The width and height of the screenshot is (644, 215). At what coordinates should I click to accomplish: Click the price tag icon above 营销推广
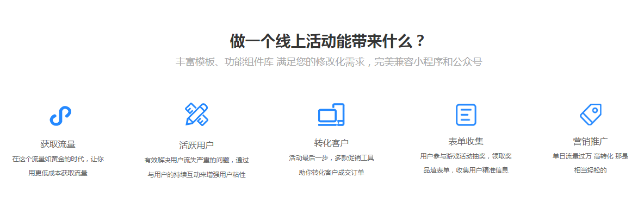click(x=591, y=115)
